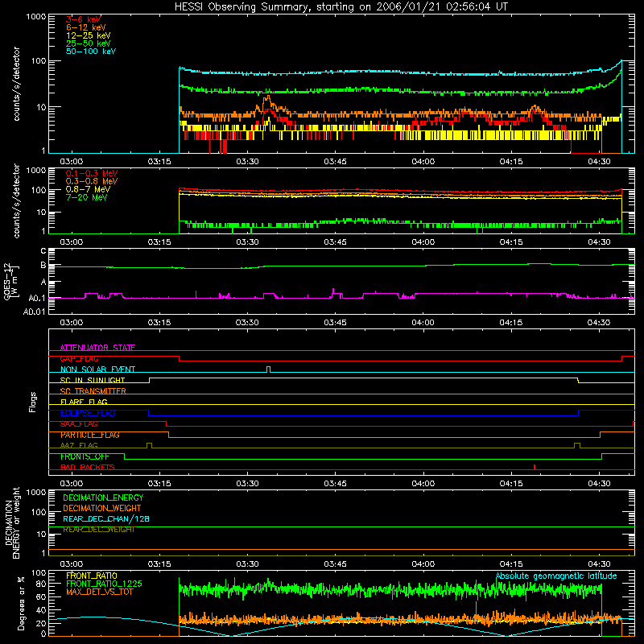Click the FRONT_RATIO legend label
The image size is (644, 644).
[92, 576]
